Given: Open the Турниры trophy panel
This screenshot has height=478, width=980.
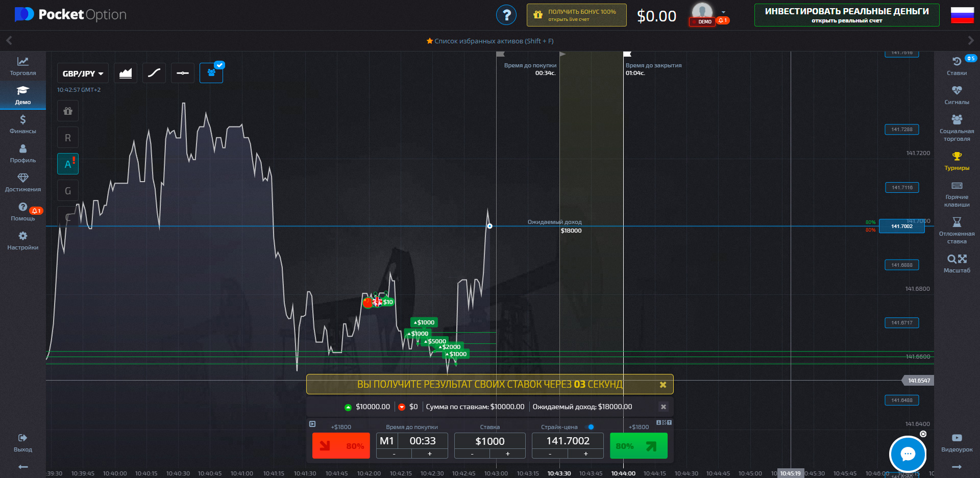Looking at the screenshot, I should 957,161.
